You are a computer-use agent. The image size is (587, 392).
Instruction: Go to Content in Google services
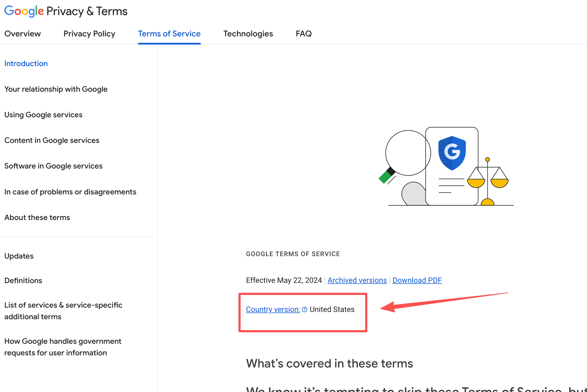coord(52,140)
